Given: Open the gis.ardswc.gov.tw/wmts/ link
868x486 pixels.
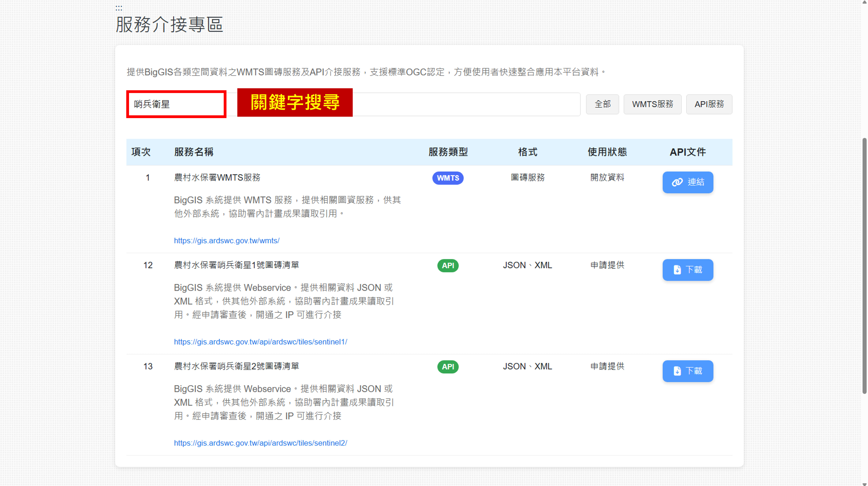Looking at the screenshot, I should [226, 241].
